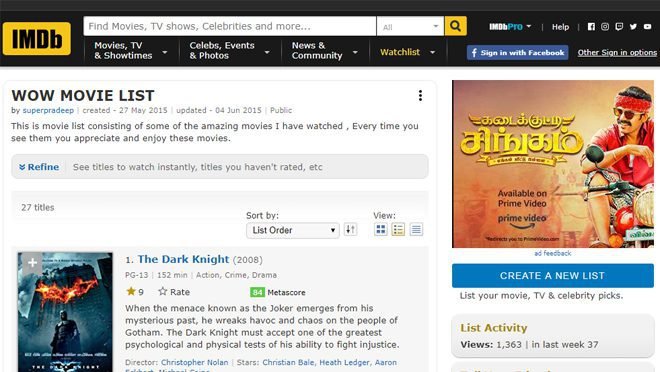Expand Celebs, Events & Photos menu

[229, 50]
